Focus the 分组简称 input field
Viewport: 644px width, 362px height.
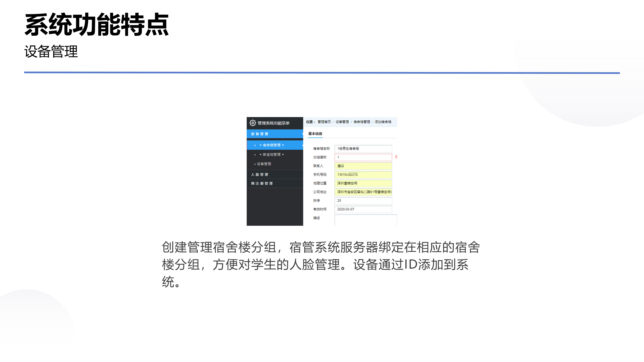(363, 157)
